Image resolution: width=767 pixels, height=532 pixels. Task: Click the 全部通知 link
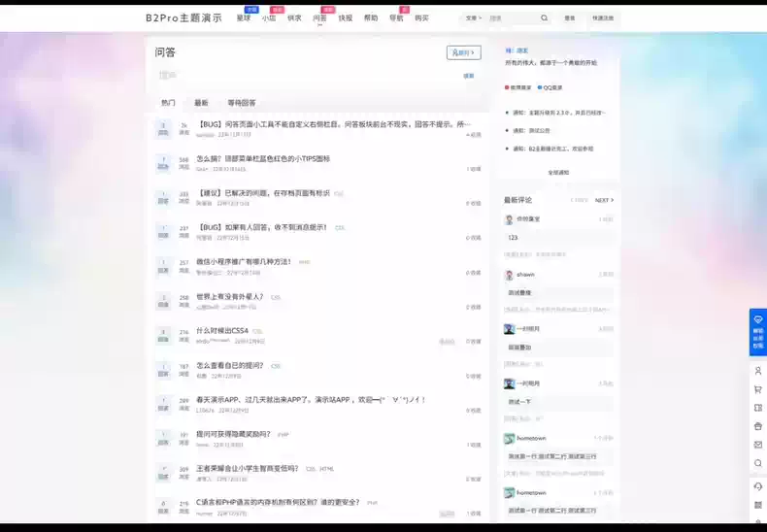(558, 173)
